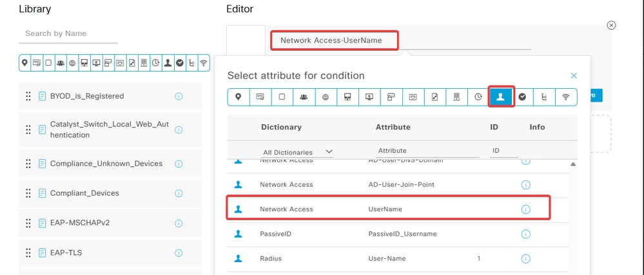Focus the Search by Name field
Image resolution: width=644 pixels, height=275 pixels.
click(x=68, y=33)
